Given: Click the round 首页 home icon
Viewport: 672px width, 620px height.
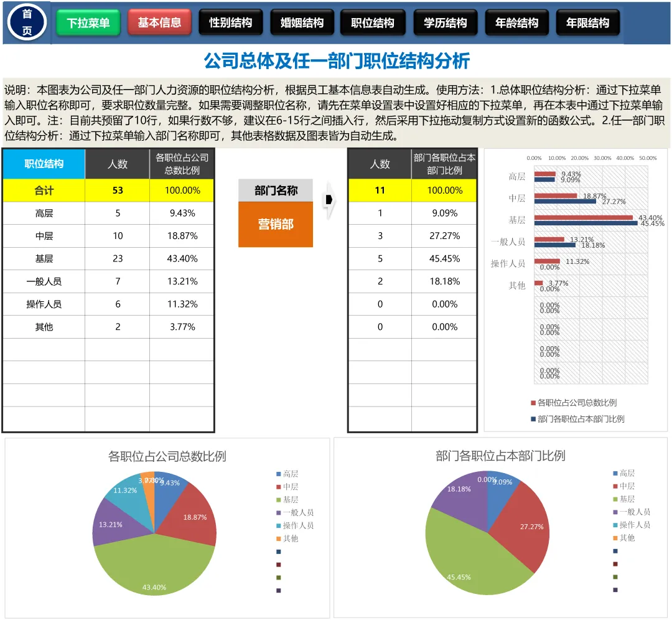Looking at the screenshot, I should pos(27,22).
